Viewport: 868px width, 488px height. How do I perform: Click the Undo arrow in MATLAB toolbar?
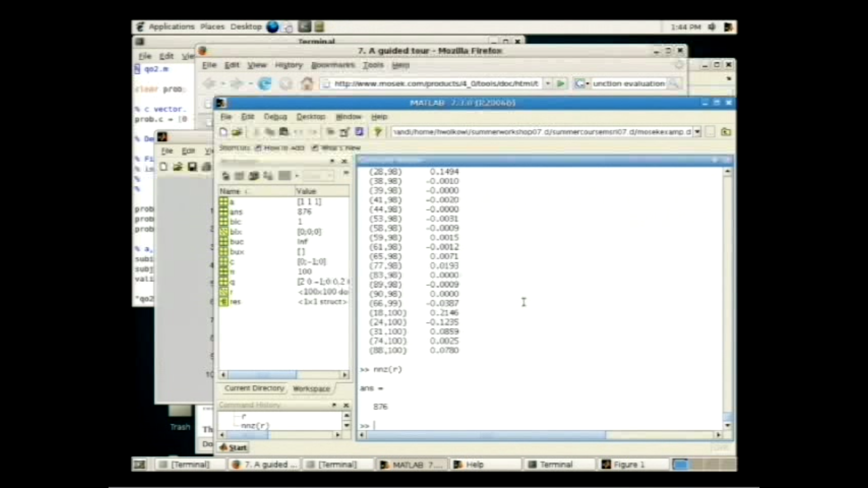[x=298, y=132]
